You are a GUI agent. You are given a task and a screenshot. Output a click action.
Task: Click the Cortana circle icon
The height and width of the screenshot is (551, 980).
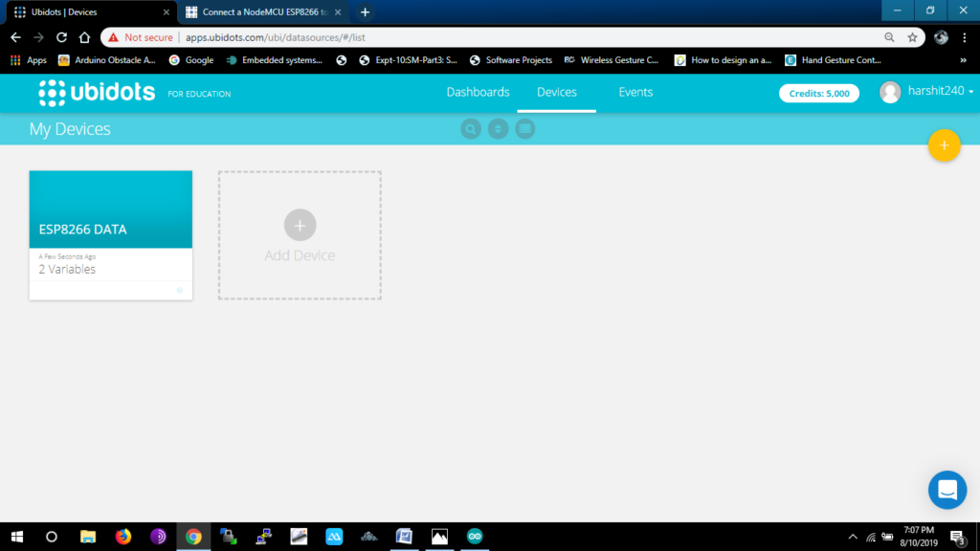[x=52, y=537]
